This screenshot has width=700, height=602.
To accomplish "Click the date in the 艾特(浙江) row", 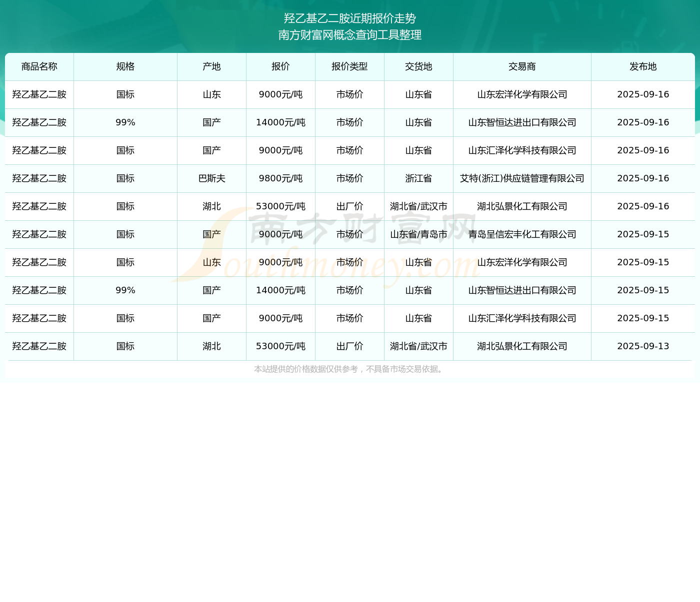I will click(643, 178).
